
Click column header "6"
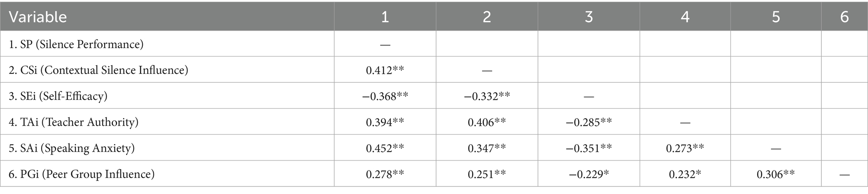click(x=844, y=17)
